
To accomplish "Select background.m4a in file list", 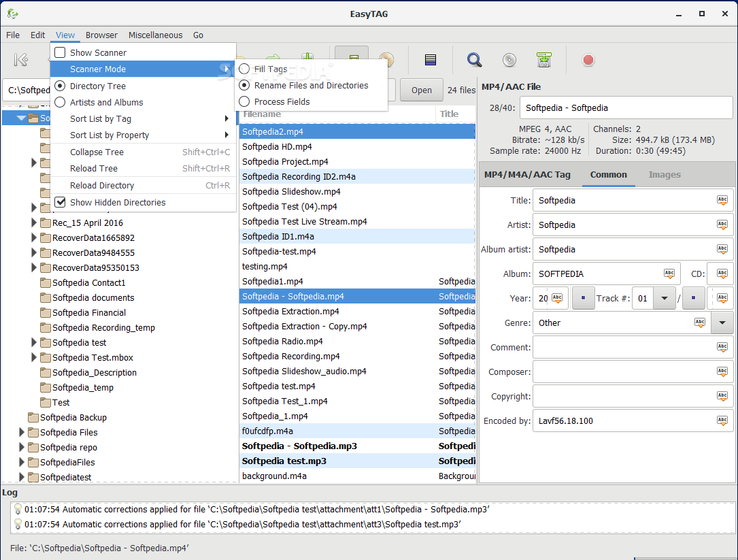I will [357, 476].
